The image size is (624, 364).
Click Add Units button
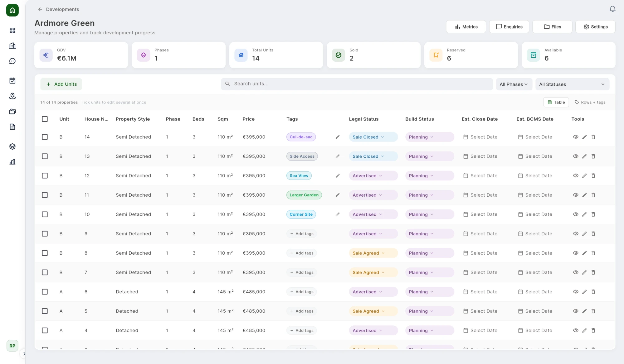click(x=61, y=84)
